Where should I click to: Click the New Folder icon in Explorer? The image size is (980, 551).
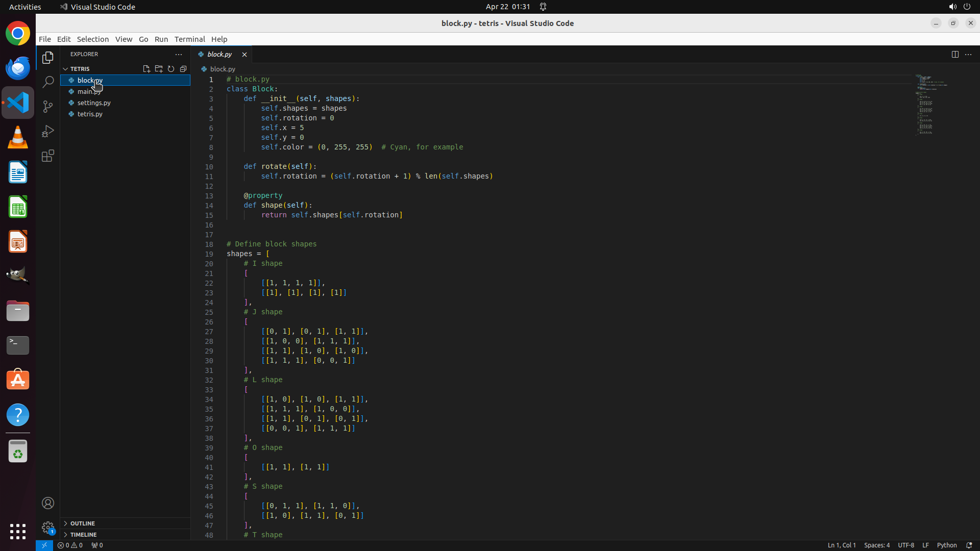tap(159, 69)
